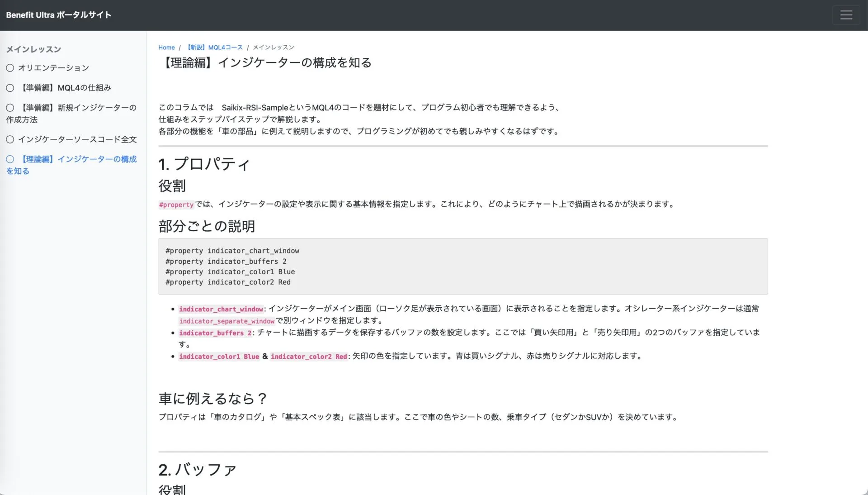Go to Home in the breadcrumb
This screenshot has height=495, width=868.
166,48
